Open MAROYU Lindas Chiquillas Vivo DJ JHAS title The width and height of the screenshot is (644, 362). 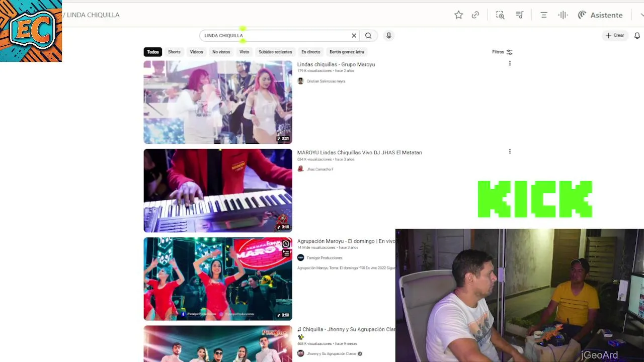tap(360, 152)
